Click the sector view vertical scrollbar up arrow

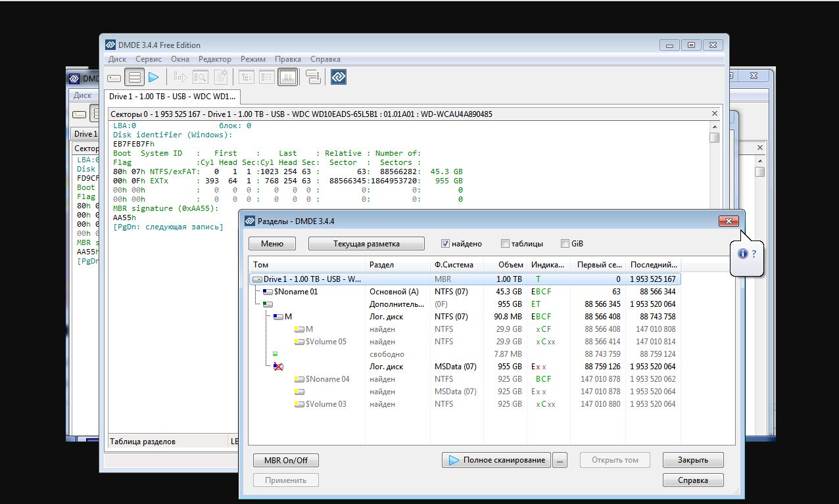tap(715, 126)
